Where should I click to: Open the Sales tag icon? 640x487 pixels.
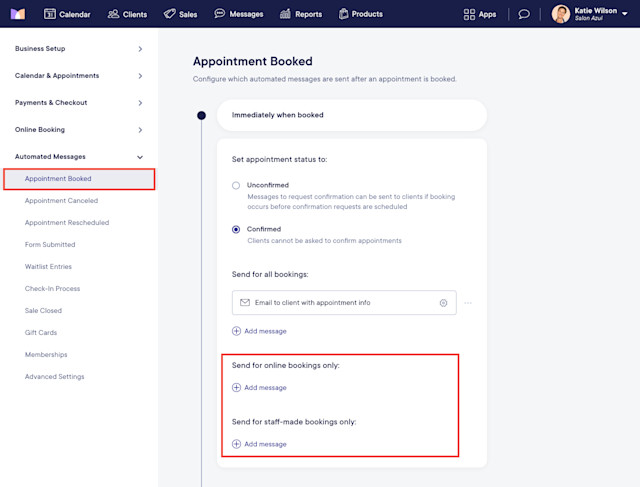(169, 14)
